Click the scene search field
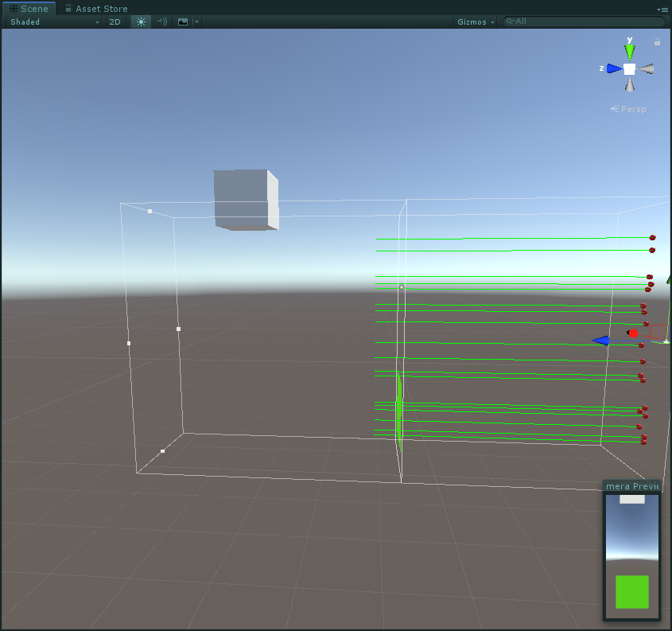 coord(585,21)
